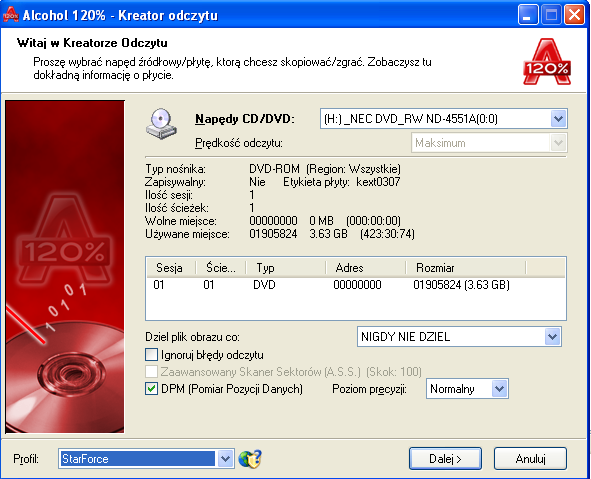Close the Kreator odczytu window

574,15
